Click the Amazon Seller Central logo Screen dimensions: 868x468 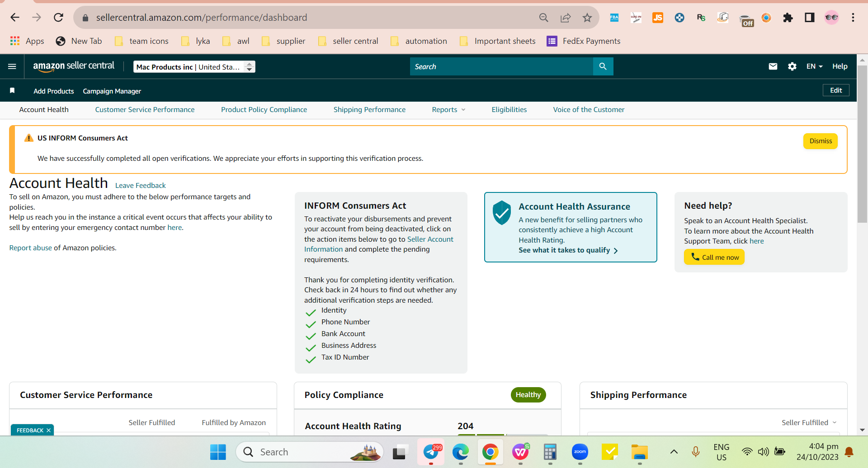(74, 66)
